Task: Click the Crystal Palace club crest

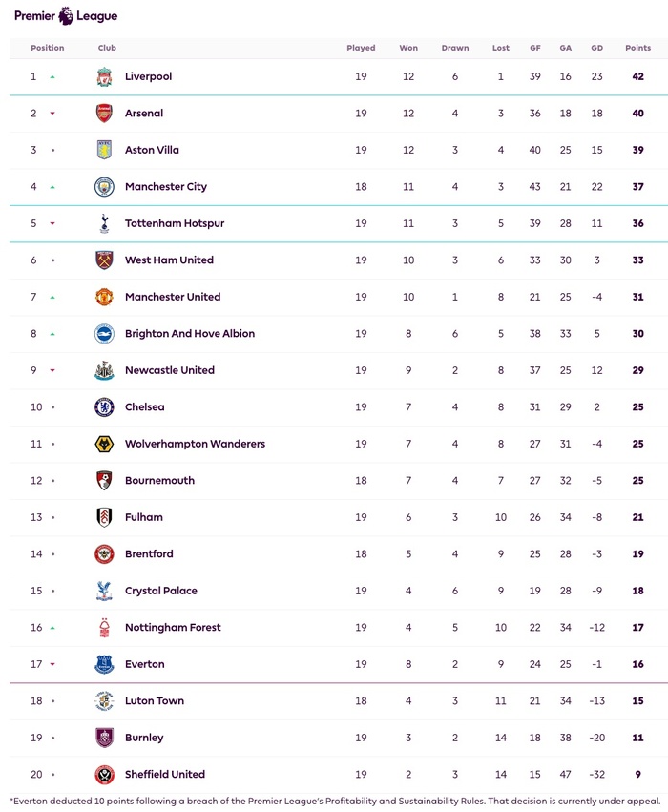Action: pos(104,591)
